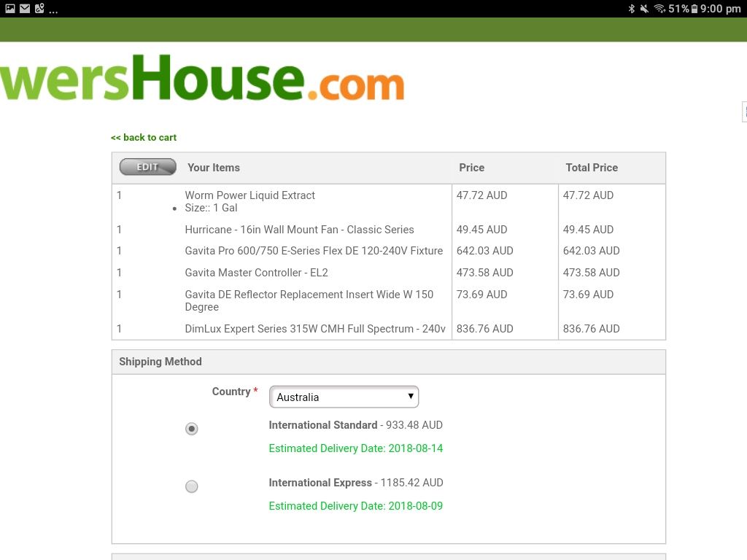Tap the battery status icon
The height and width of the screenshot is (560, 747).
click(x=694, y=9)
